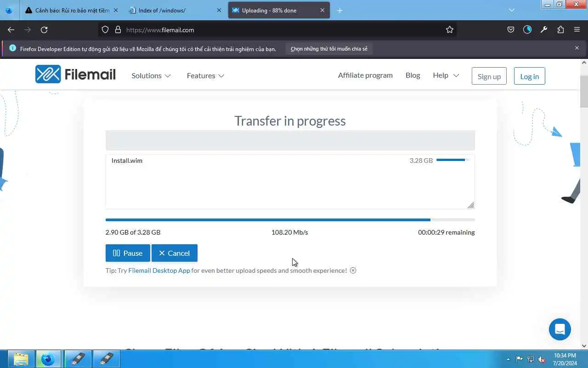Click the Install.wim file progress bar

(x=452, y=160)
